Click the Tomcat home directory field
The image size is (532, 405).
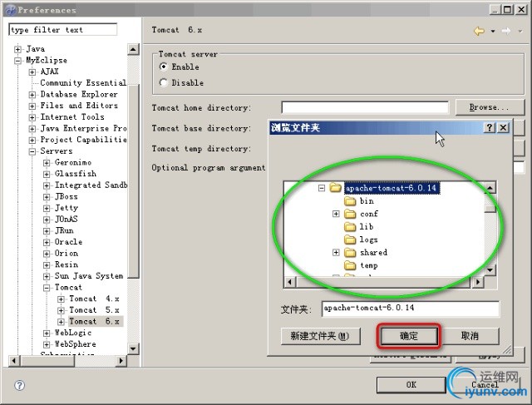365,107
